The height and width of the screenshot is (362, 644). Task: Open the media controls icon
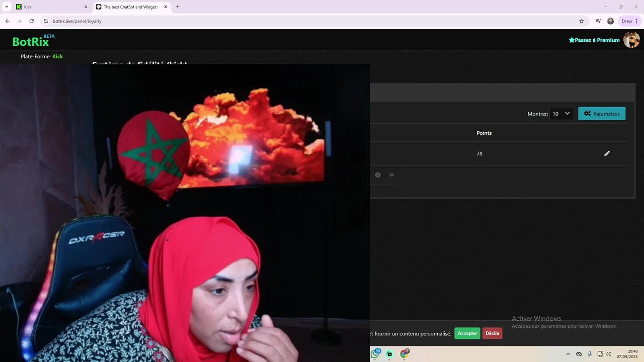click(598, 21)
